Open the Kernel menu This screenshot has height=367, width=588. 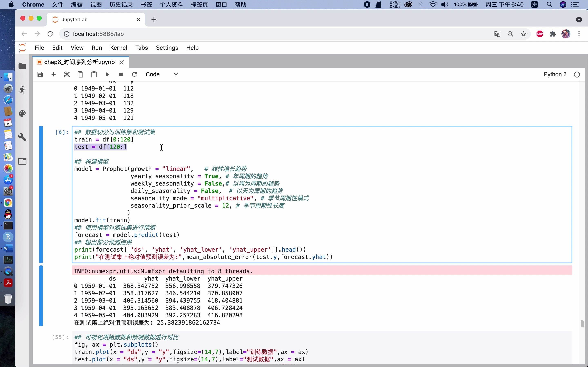(118, 48)
